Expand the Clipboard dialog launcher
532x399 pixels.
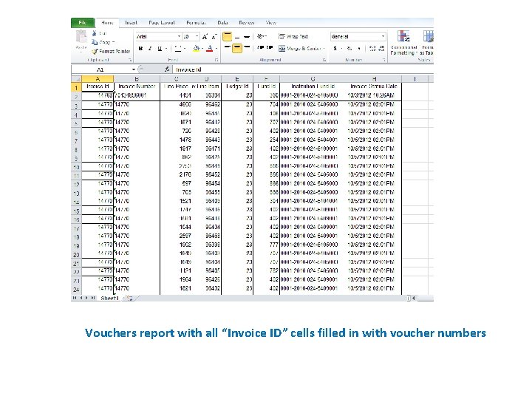tap(130, 60)
